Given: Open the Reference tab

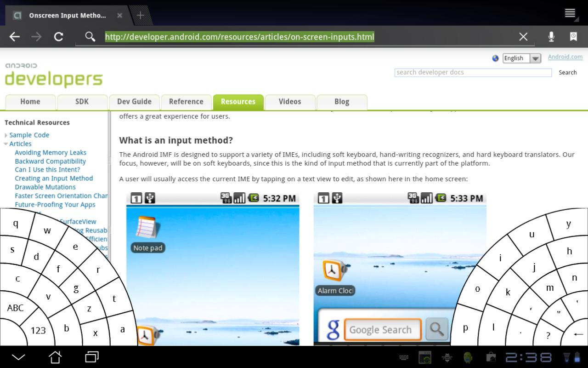Looking at the screenshot, I should 186,102.
